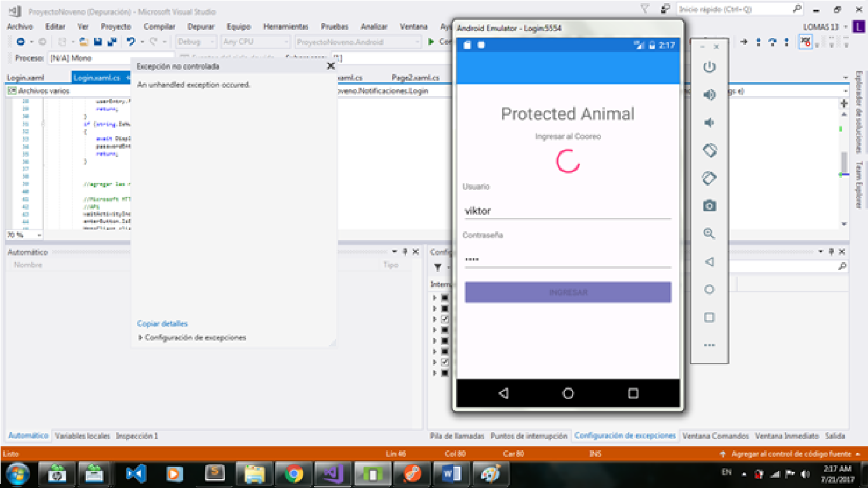Click Salida tab at bottom right
This screenshot has width=868, height=488.
(x=835, y=436)
